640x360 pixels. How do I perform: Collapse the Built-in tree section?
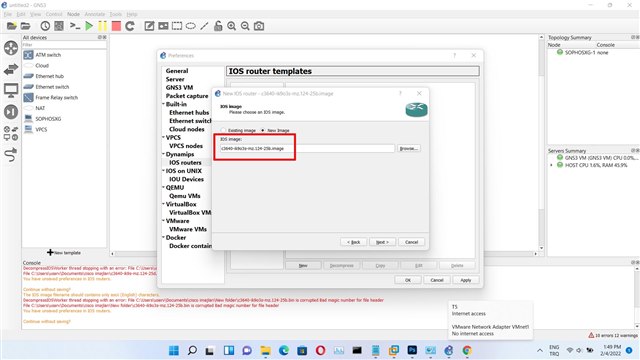click(163, 104)
